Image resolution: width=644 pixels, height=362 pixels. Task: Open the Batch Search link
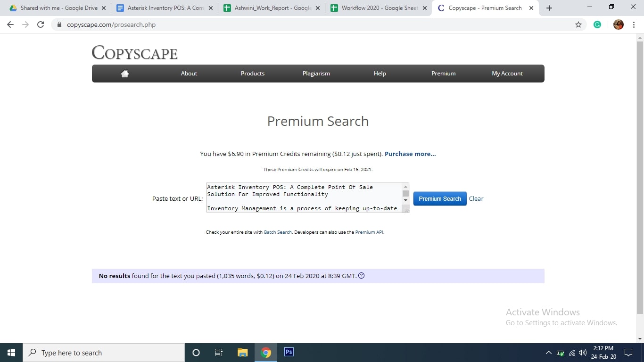pyautogui.click(x=278, y=232)
